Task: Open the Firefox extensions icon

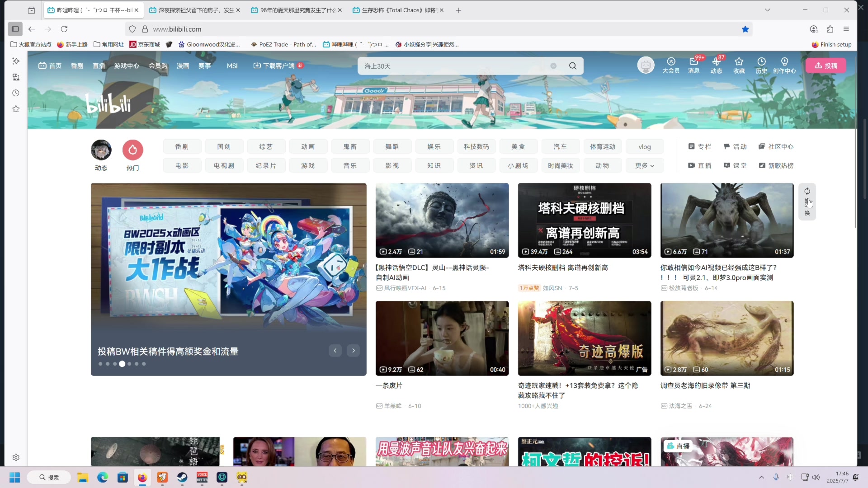Action: click(830, 29)
